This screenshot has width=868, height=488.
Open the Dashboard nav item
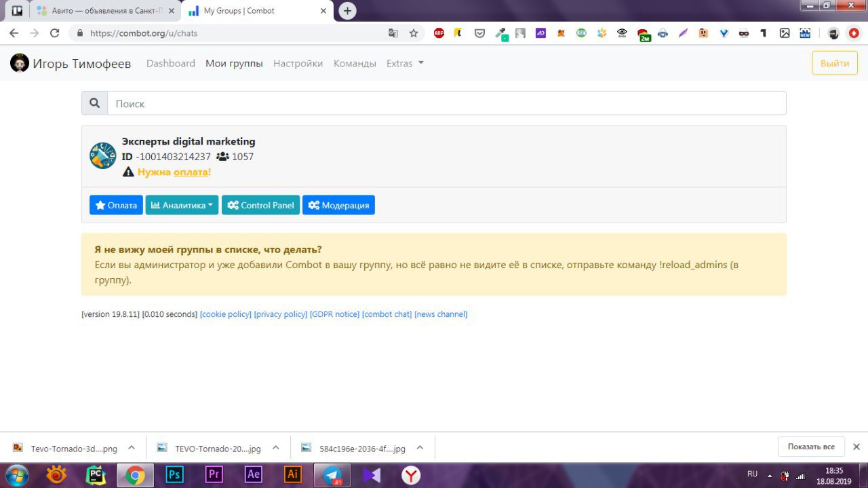coord(171,63)
